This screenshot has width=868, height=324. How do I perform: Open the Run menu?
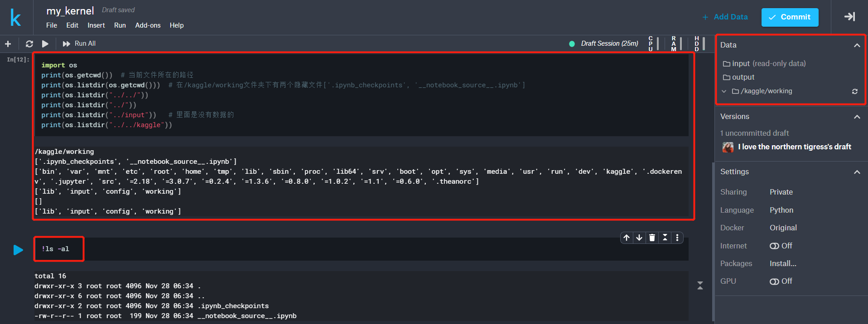[120, 25]
